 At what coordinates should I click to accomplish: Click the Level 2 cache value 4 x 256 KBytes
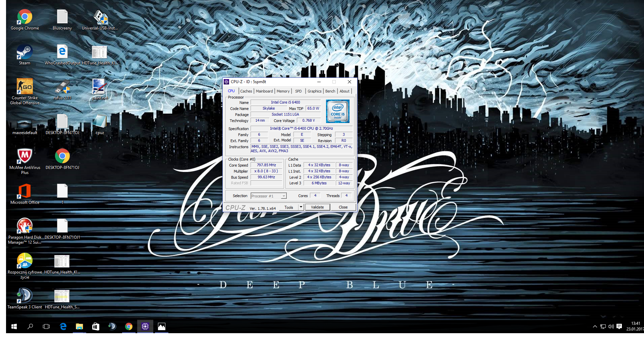(x=319, y=177)
